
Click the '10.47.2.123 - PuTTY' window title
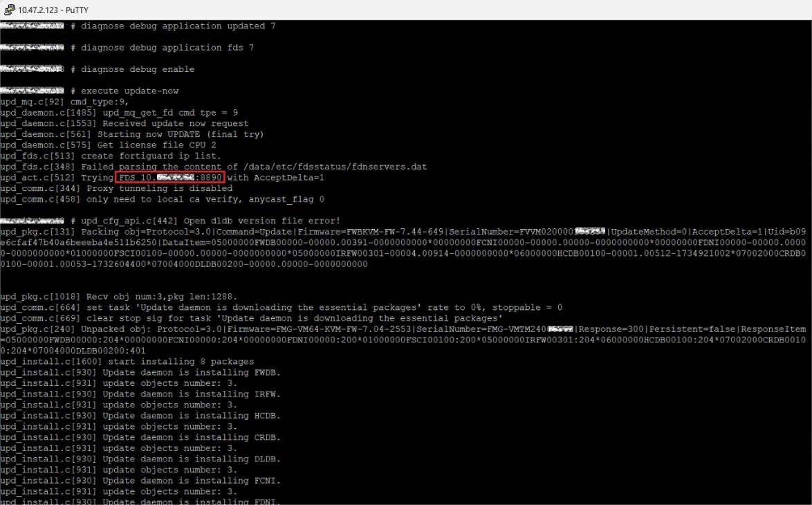[x=53, y=10]
